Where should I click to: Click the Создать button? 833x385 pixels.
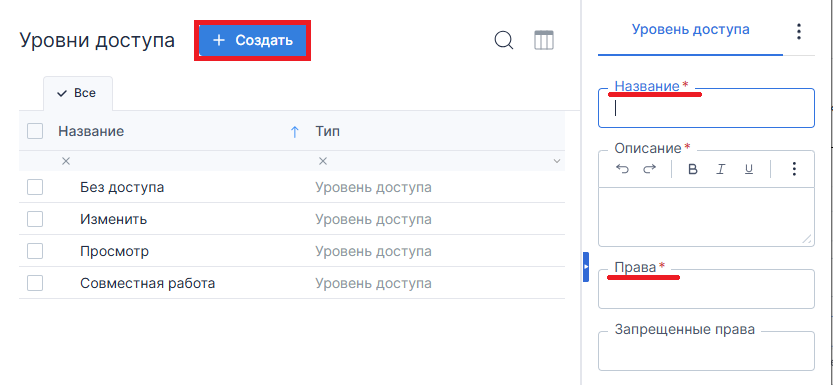tap(252, 40)
